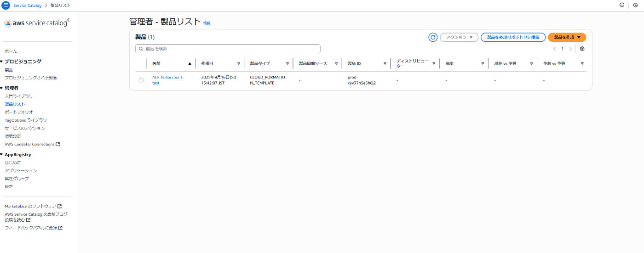Image resolution: width=644 pixels, height=253 pixels.
Task: Open サービスのアクション page
Action: pyautogui.click(x=25, y=128)
